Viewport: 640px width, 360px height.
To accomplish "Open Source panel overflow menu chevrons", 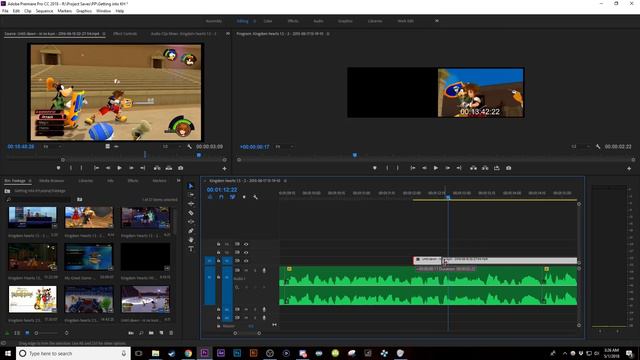I will click(x=228, y=33).
